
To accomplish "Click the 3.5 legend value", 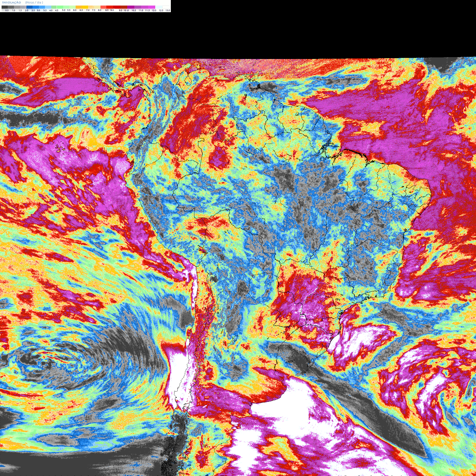I will click(45, 10).
